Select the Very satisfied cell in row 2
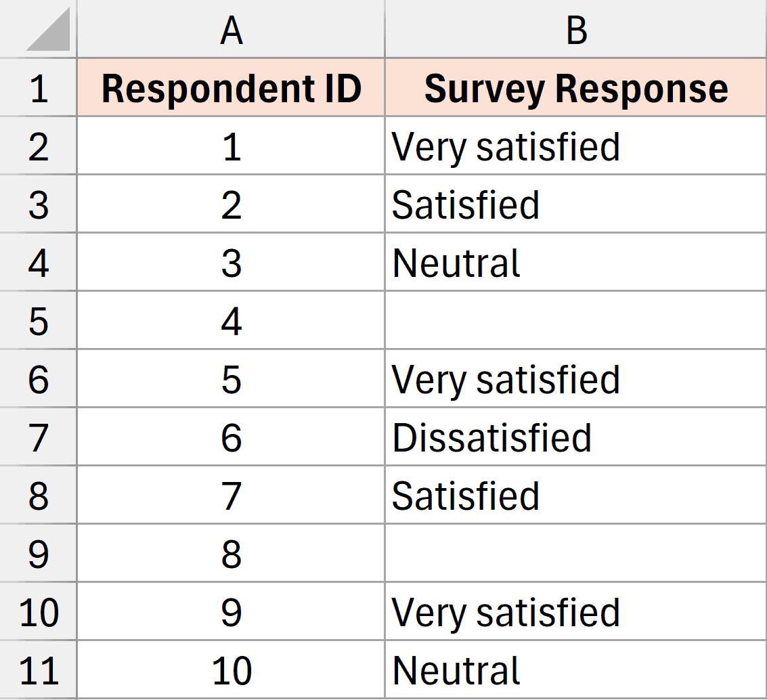767x700 pixels. tap(575, 146)
